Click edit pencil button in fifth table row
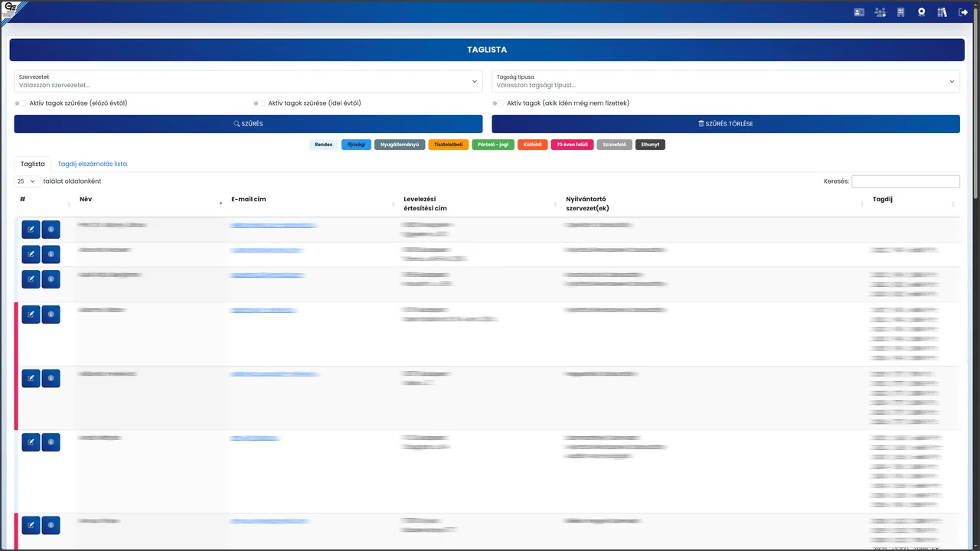980x551 pixels. tap(31, 378)
